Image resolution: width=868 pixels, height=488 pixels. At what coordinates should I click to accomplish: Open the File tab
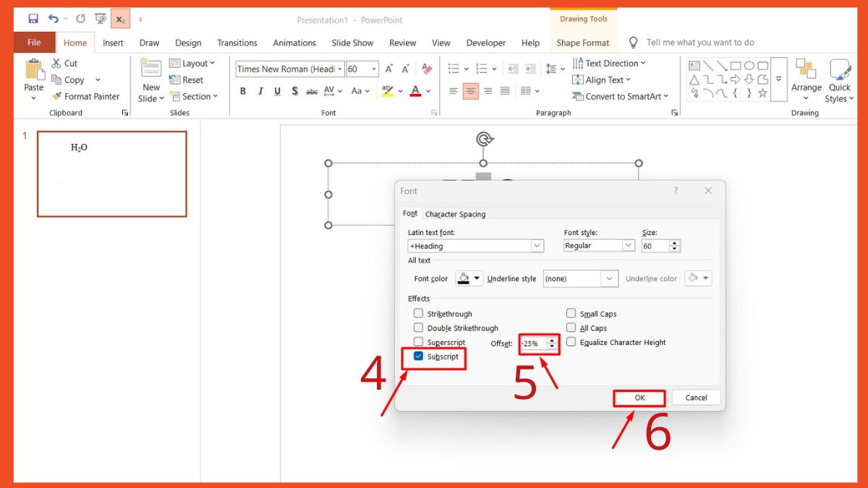tap(34, 43)
